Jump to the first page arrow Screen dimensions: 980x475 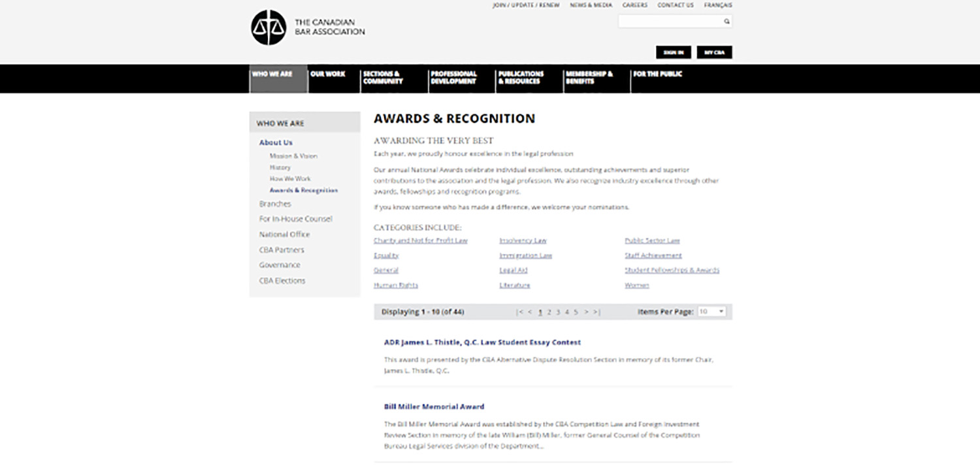click(520, 312)
